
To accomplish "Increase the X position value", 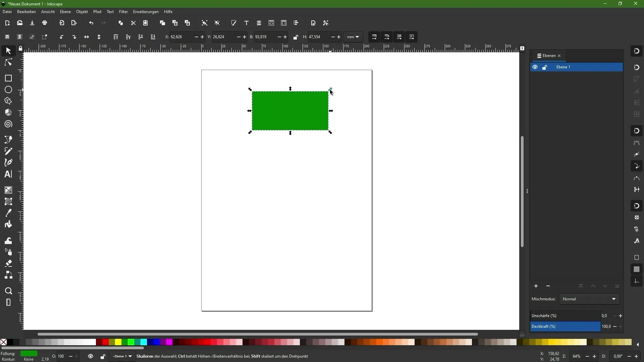I will click(202, 37).
